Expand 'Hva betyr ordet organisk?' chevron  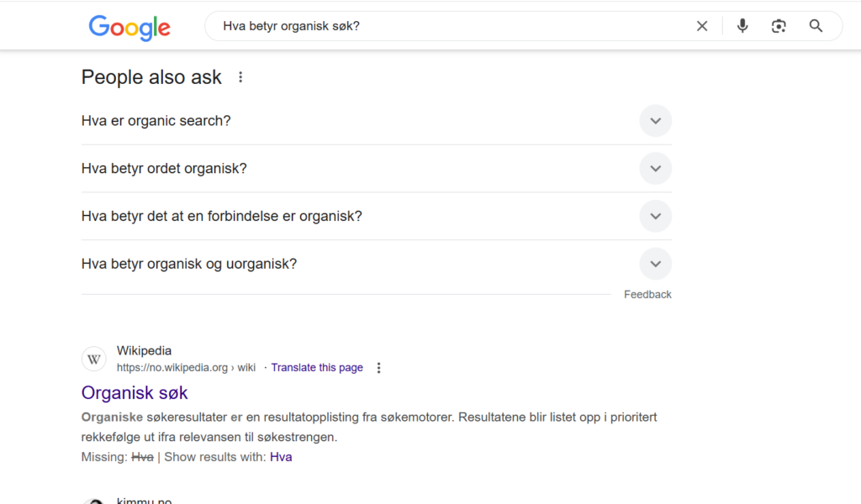[x=655, y=168]
